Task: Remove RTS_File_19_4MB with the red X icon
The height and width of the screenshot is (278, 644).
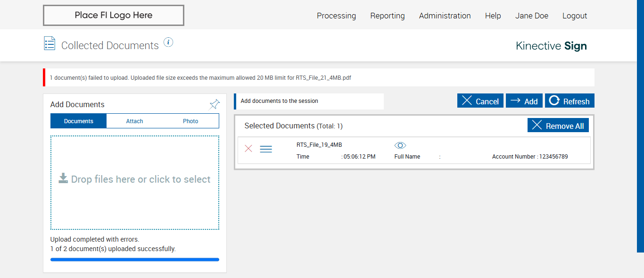Action: [x=248, y=149]
